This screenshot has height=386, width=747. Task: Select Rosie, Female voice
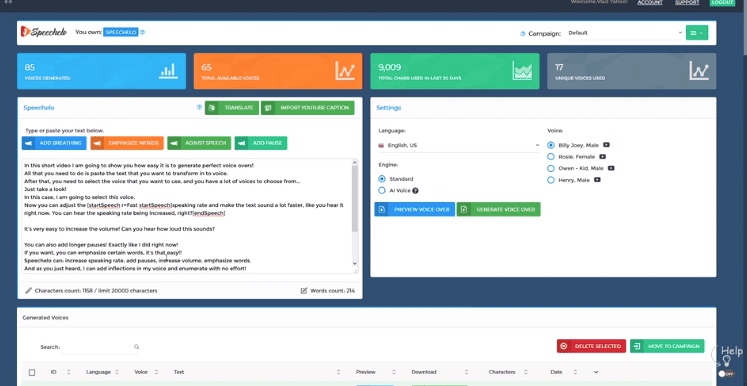pos(551,156)
